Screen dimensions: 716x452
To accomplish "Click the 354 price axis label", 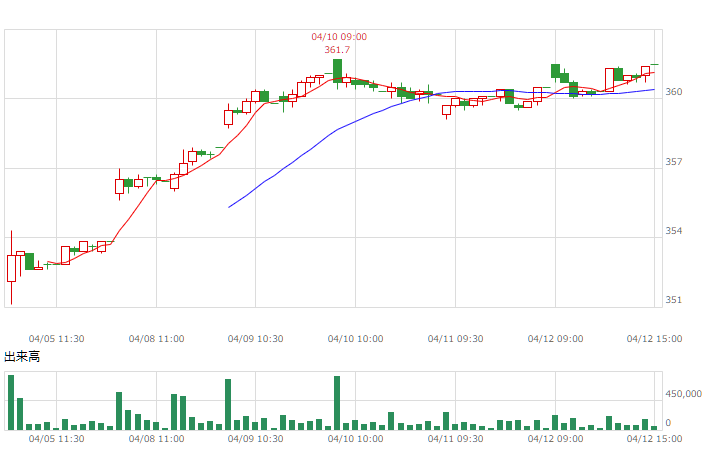I will pyautogui.click(x=674, y=231).
